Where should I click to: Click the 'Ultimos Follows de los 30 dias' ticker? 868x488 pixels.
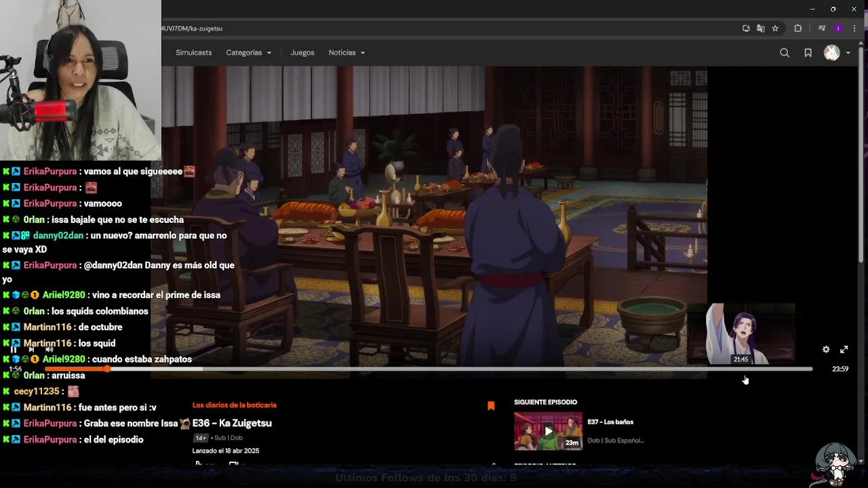coord(426,477)
